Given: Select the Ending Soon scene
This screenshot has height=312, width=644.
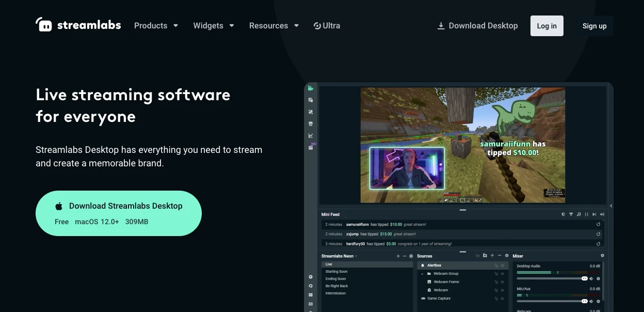Looking at the screenshot, I should [367, 279].
